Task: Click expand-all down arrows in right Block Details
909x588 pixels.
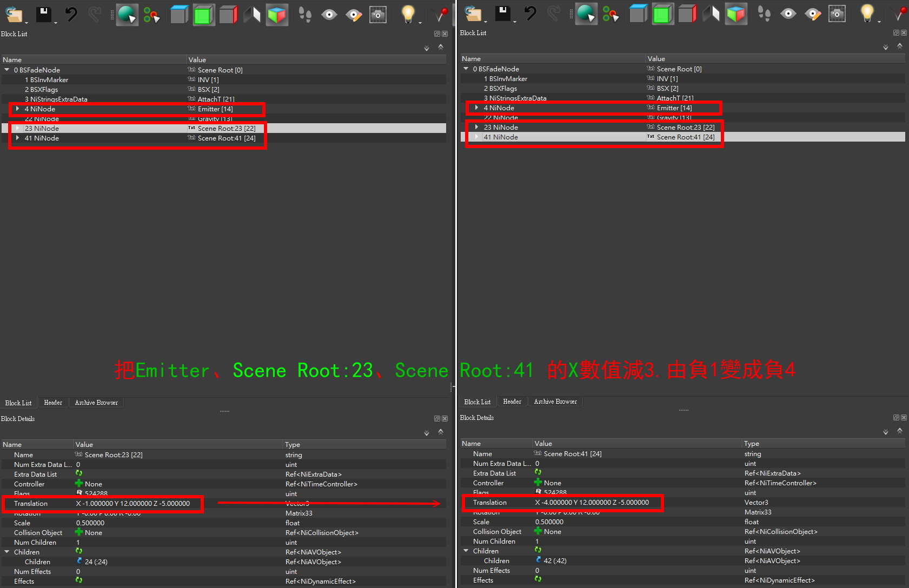Action: [x=886, y=431]
